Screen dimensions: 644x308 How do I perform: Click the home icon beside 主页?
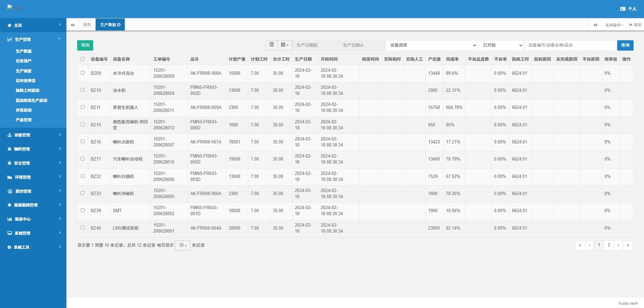coord(10,26)
